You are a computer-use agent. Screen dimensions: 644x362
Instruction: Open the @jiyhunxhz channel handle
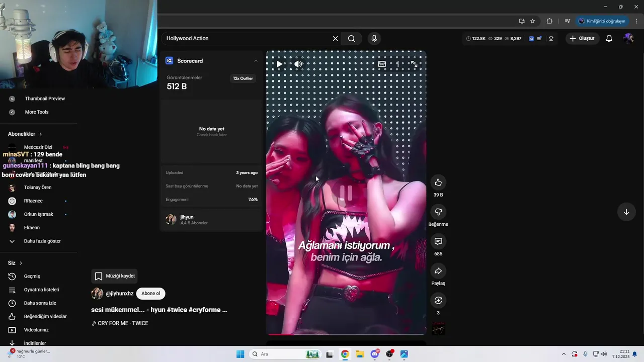tap(120, 294)
